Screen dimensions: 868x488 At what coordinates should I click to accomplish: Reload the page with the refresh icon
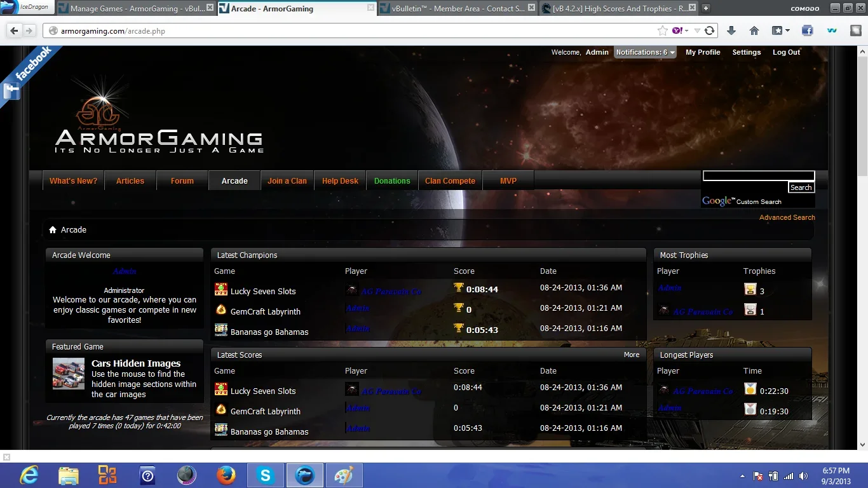[710, 30]
